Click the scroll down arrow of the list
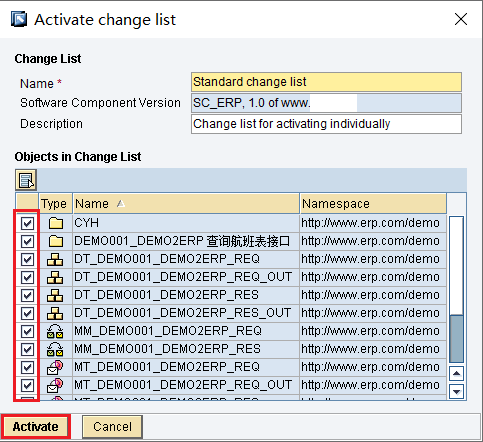The width and height of the screenshot is (483, 442). click(456, 391)
